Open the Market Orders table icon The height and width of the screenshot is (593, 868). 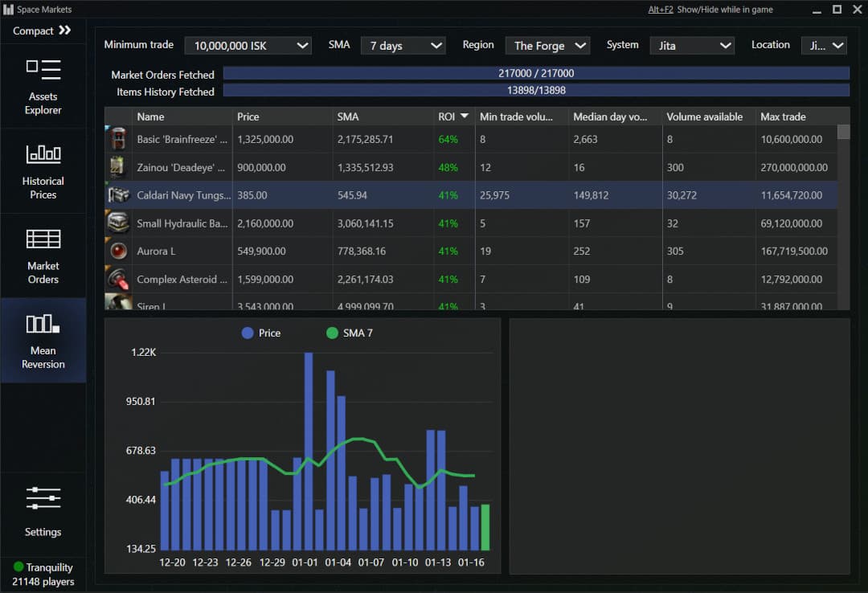pyautogui.click(x=43, y=239)
